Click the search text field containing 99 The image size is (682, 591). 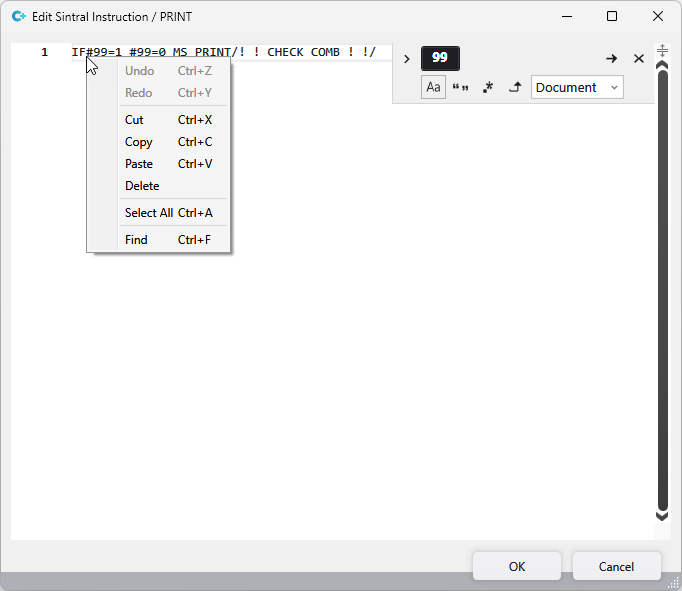[x=440, y=58]
